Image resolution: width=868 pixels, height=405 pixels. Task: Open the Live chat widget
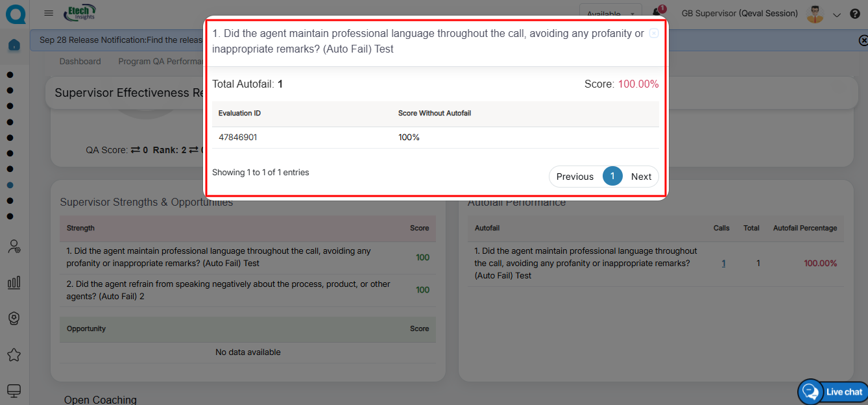[x=834, y=391]
